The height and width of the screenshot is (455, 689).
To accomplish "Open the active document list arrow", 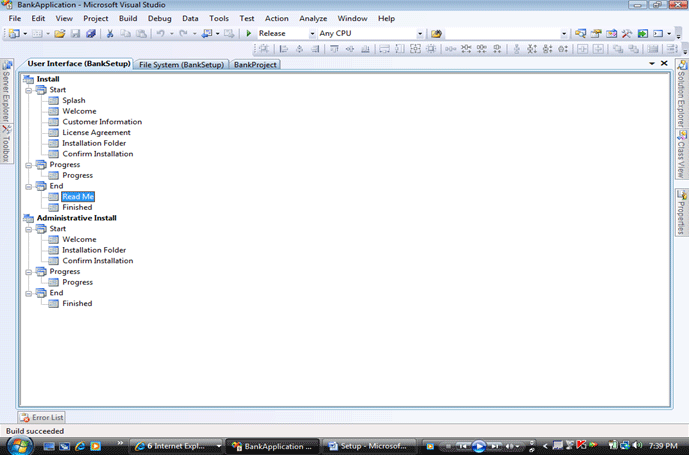I will pyautogui.click(x=652, y=63).
